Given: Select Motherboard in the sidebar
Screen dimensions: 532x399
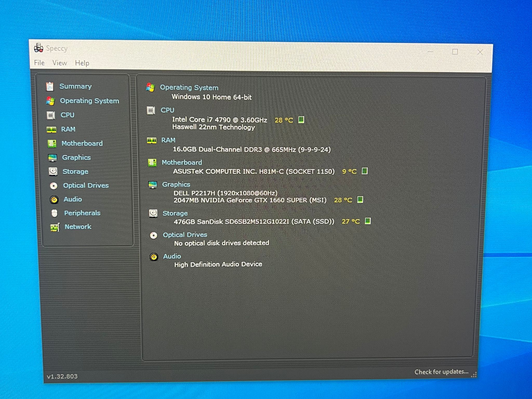Looking at the screenshot, I should tap(82, 143).
